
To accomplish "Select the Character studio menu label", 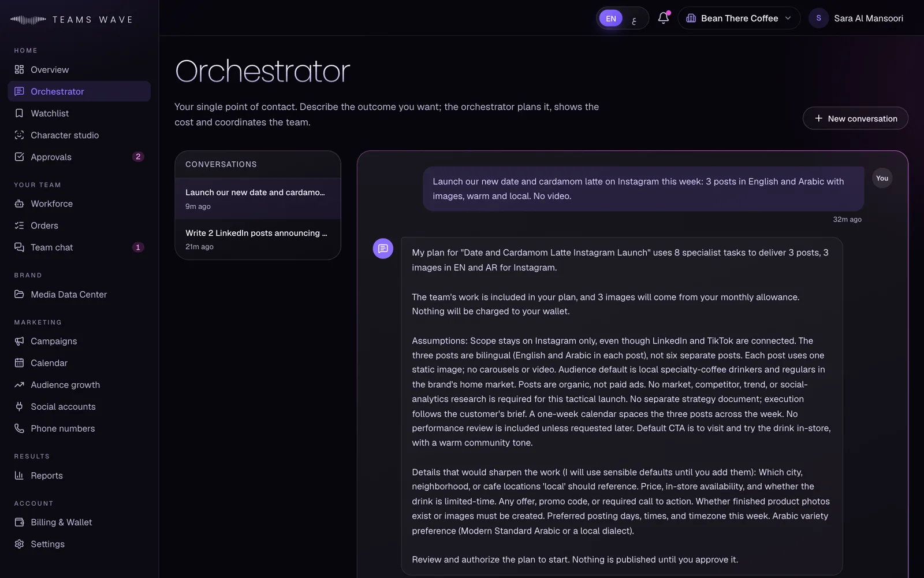I will click(x=65, y=135).
